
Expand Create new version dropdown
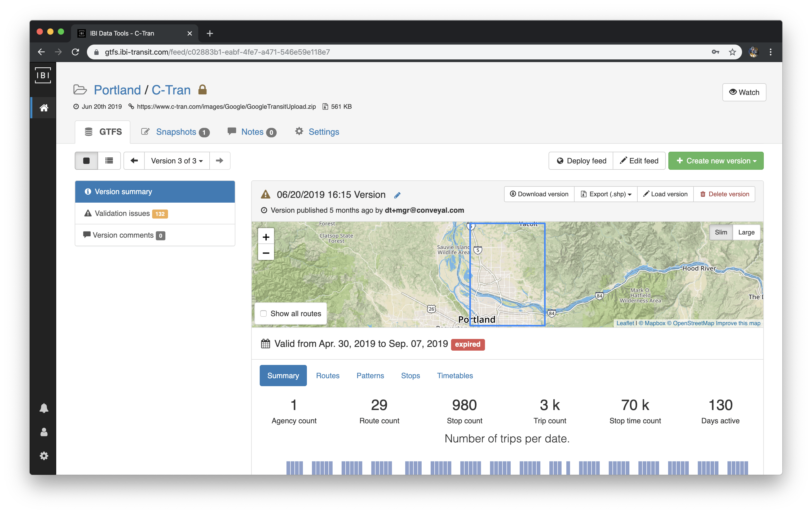tap(716, 161)
